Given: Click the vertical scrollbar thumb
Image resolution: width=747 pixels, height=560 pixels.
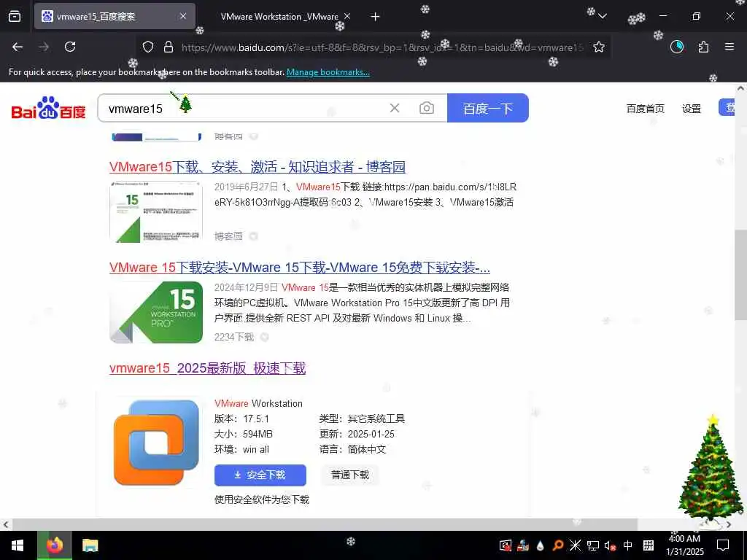Looking at the screenshot, I should click(x=741, y=275).
